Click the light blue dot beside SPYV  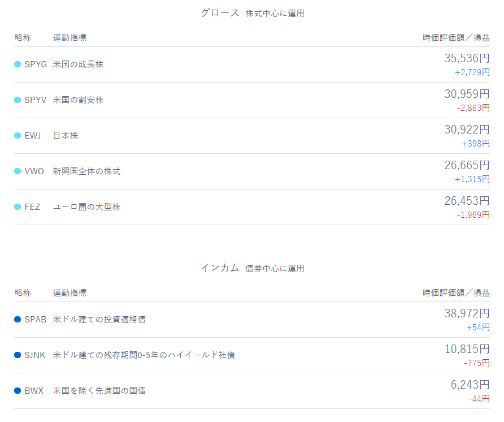tap(18, 100)
